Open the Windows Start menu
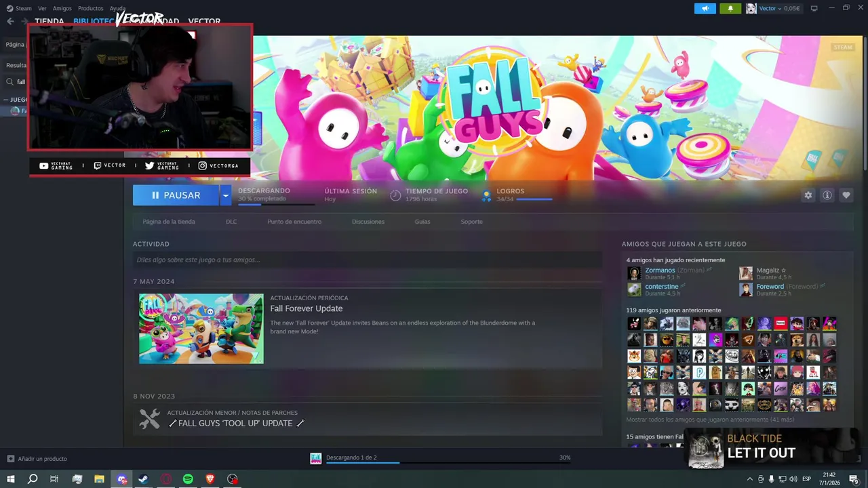This screenshot has width=868, height=488. [x=10, y=479]
